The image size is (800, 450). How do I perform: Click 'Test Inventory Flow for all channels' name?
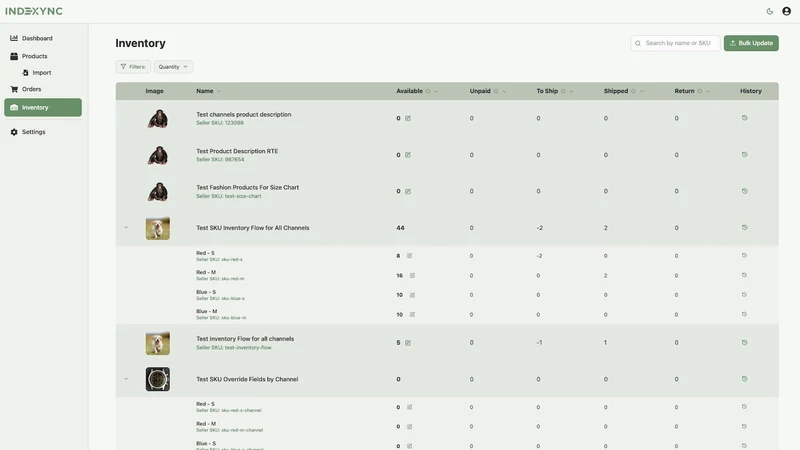tap(245, 339)
